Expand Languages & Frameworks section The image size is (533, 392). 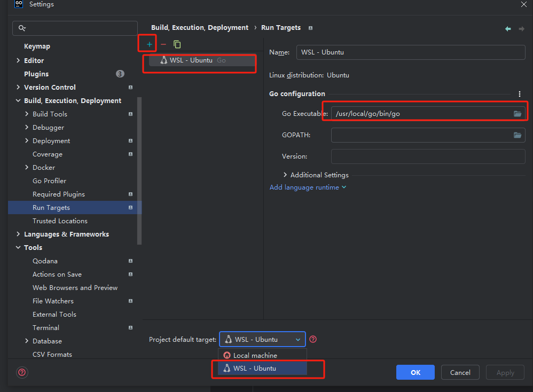(18, 234)
